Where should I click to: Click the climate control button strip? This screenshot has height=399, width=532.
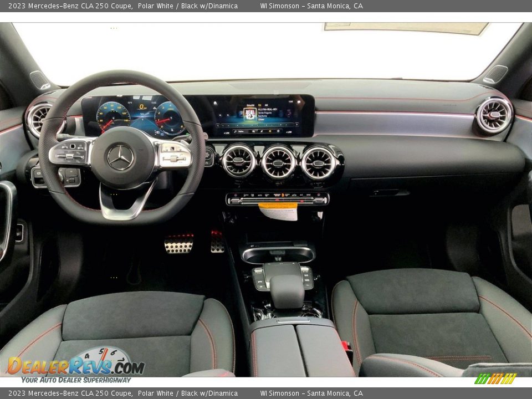[277, 199]
